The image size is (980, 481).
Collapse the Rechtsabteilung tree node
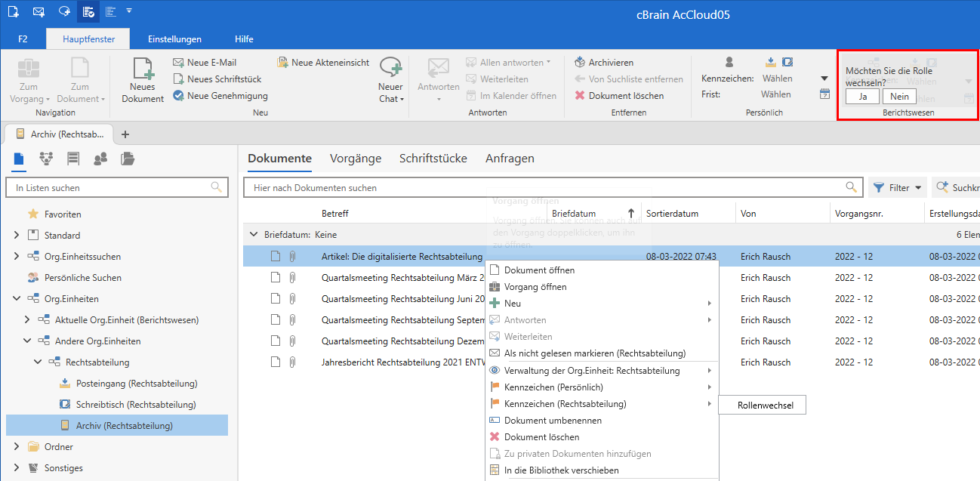38,362
